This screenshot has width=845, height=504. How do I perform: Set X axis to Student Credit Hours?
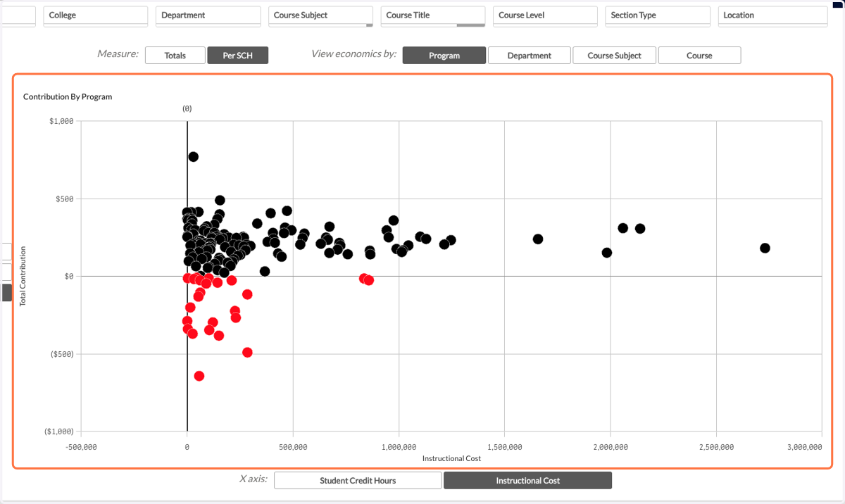(x=358, y=481)
